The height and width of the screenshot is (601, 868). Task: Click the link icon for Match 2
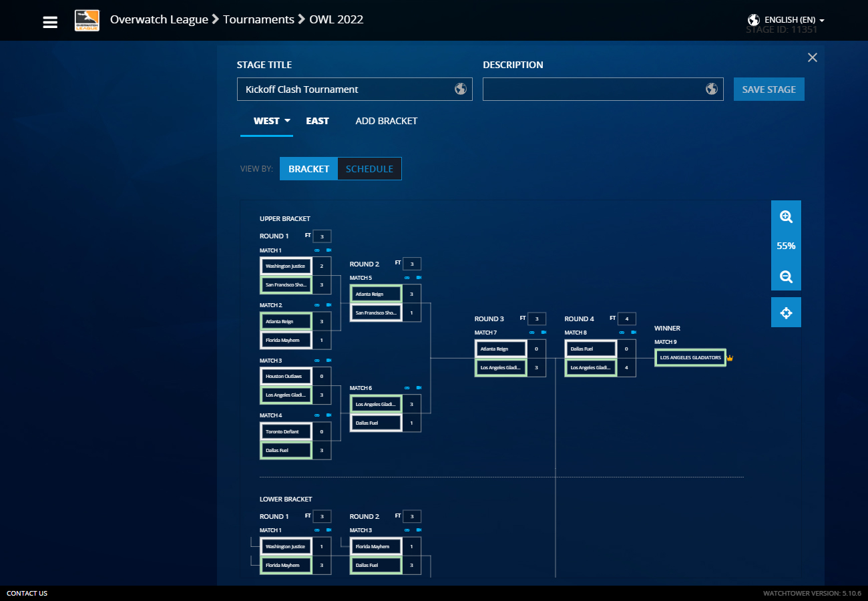[317, 305]
